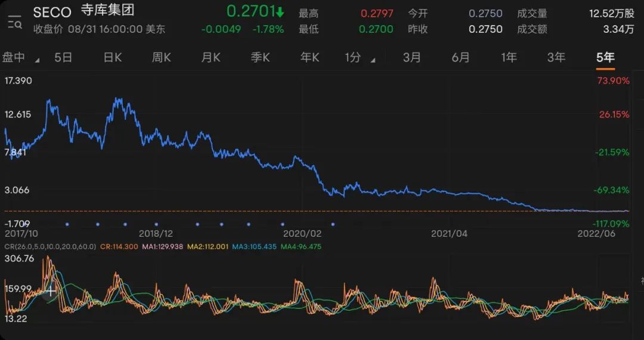This screenshot has width=644, height=340.
Task: Click the closing time 收盘价 08/31 text
Action: (100, 29)
